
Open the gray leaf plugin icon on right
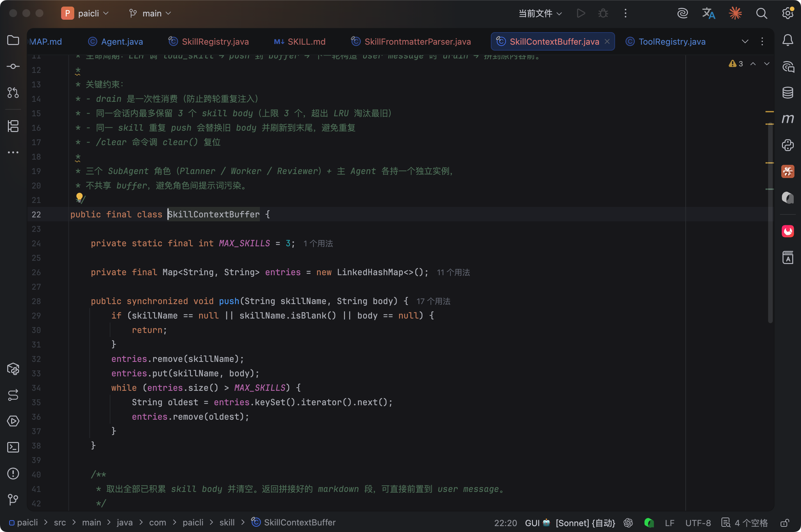(x=788, y=197)
